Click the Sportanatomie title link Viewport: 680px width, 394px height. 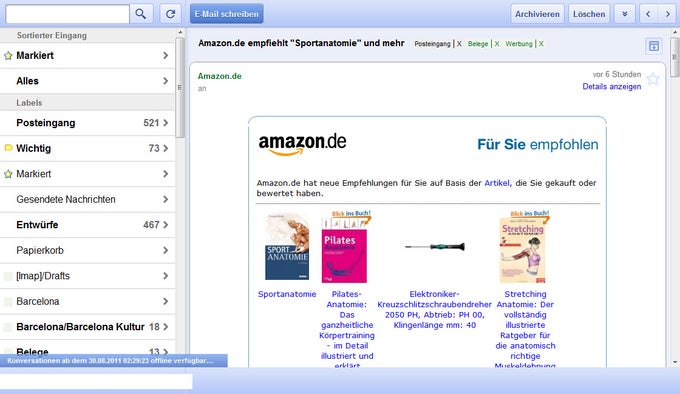287,294
